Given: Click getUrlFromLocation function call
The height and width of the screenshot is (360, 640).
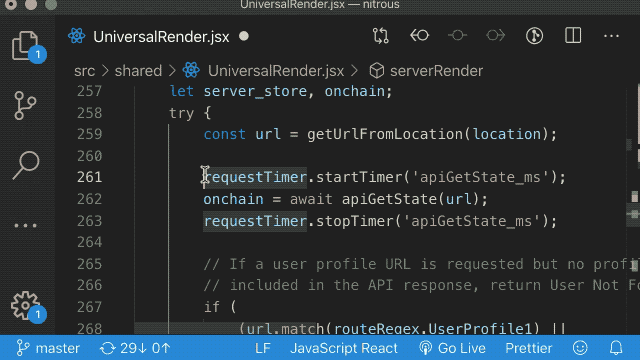Looking at the screenshot, I should point(385,134).
